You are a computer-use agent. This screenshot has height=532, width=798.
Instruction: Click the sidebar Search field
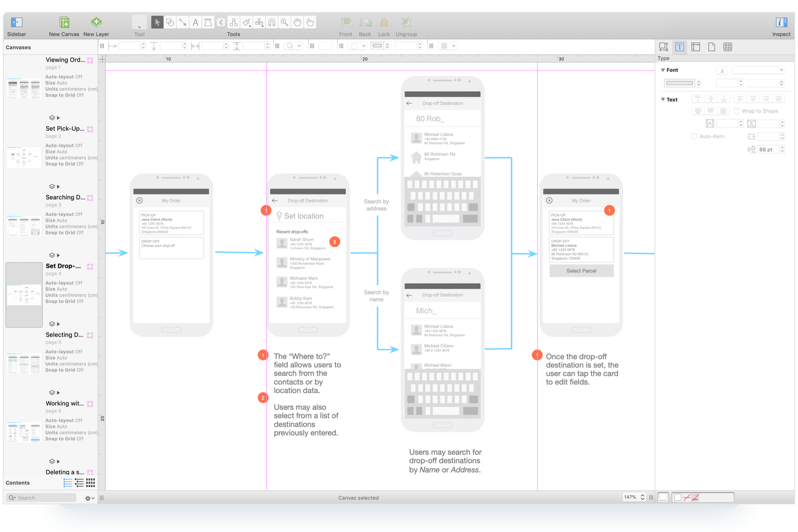[41, 498]
